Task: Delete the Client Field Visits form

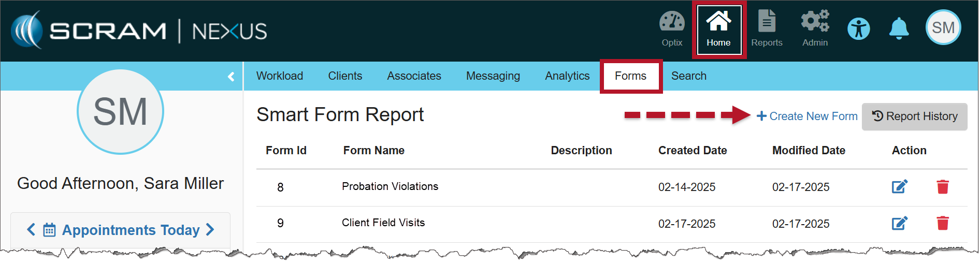Action: (942, 223)
